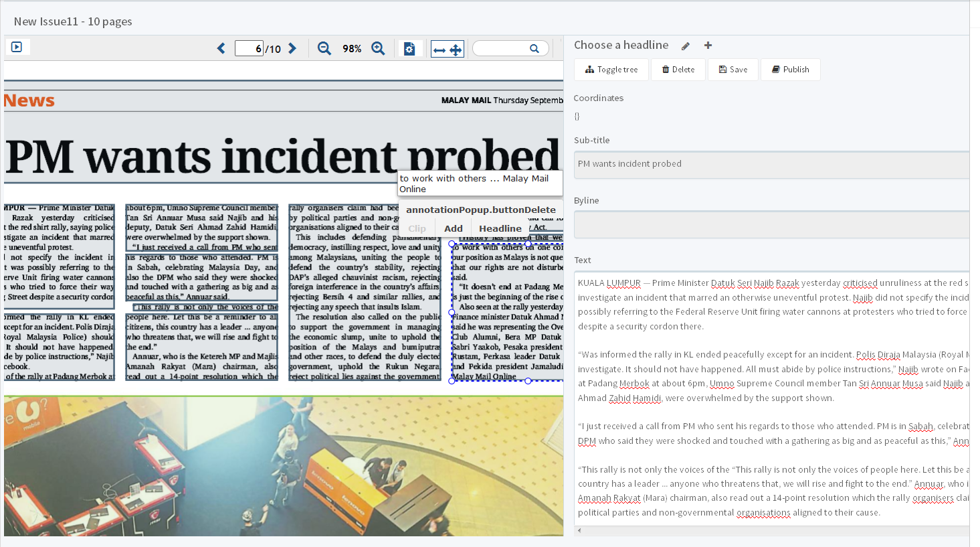
Task: Zoom out the page view
Action: (x=324, y=48)
